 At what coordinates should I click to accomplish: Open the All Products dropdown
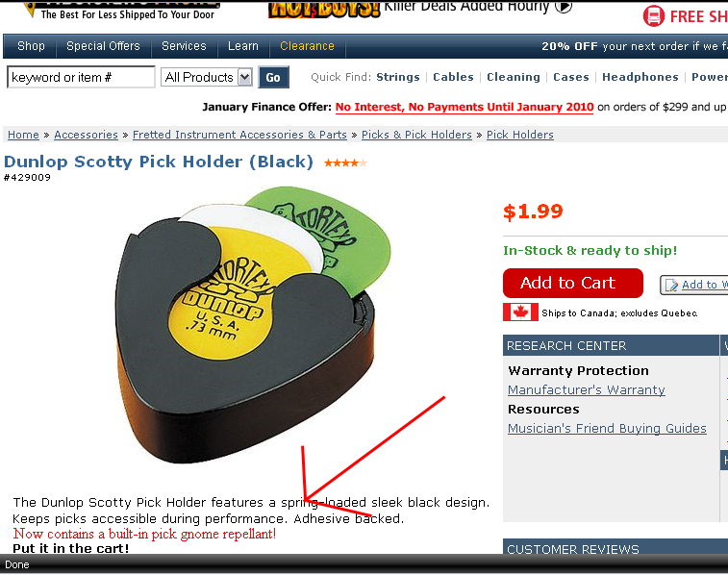[207, 77]
